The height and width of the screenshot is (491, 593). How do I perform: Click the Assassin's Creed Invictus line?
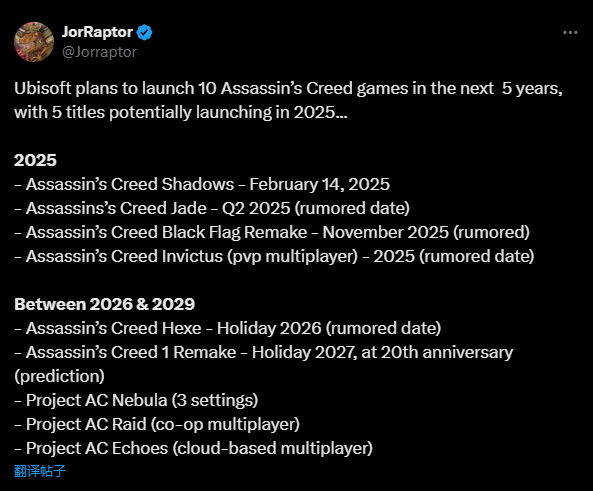coord(274,256)
